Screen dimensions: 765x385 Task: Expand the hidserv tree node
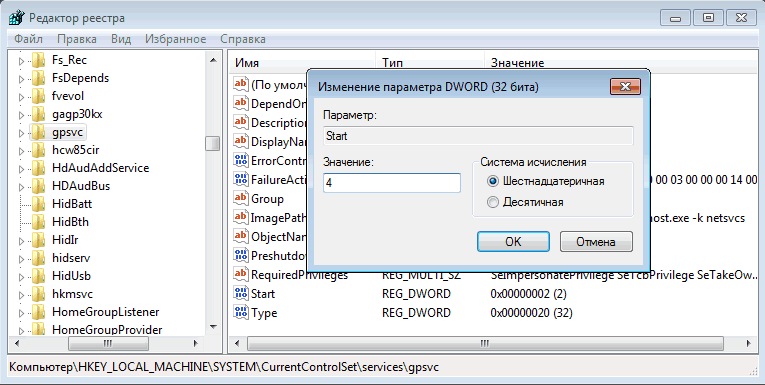tap(21, 259)
